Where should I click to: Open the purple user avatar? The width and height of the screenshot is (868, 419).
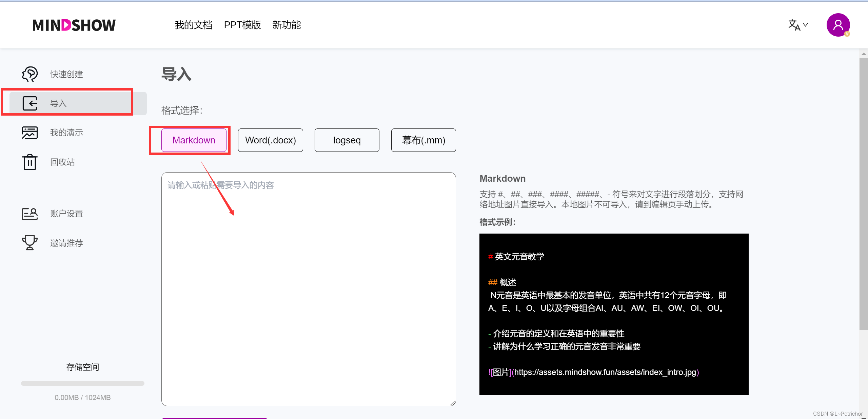838,25
